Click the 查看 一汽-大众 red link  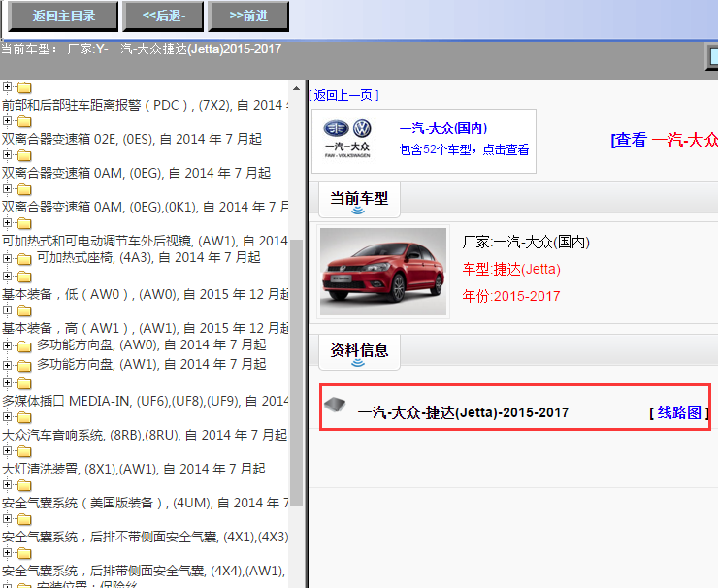[665, 140]
